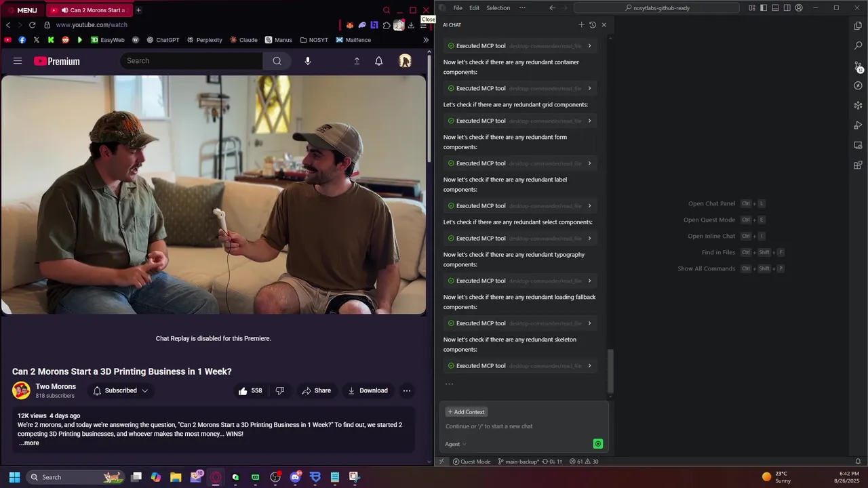Screen dimensions: 868x488
Task: Open the File menu in the editor
Action: point(458,8)
